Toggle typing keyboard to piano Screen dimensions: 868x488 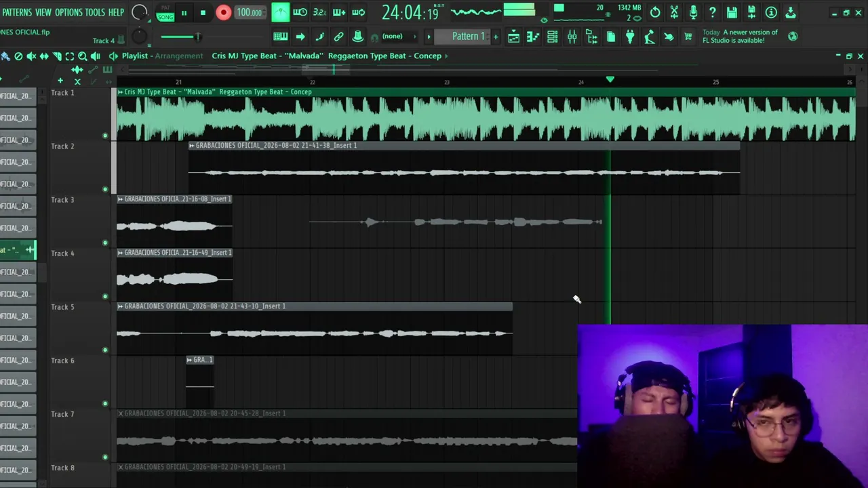pyautogui.click(x=281, y=36)
